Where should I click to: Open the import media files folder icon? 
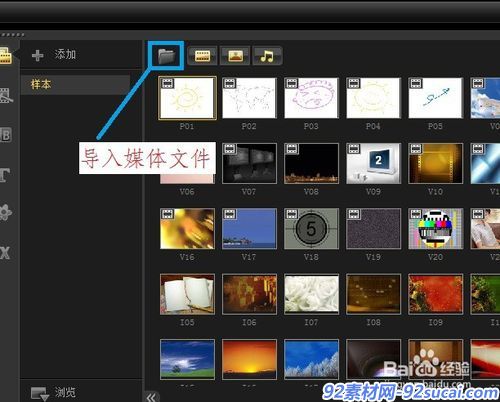166,56
